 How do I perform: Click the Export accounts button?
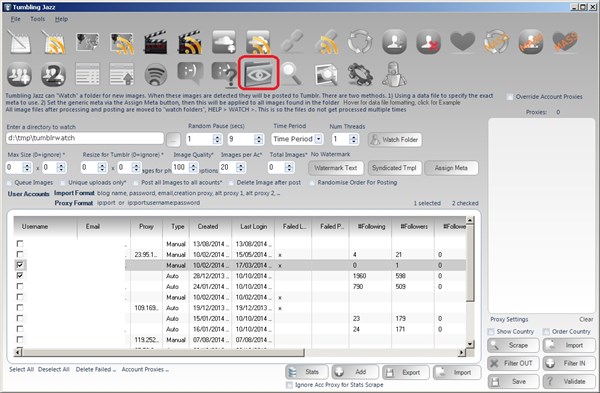(x=405, y=372)
